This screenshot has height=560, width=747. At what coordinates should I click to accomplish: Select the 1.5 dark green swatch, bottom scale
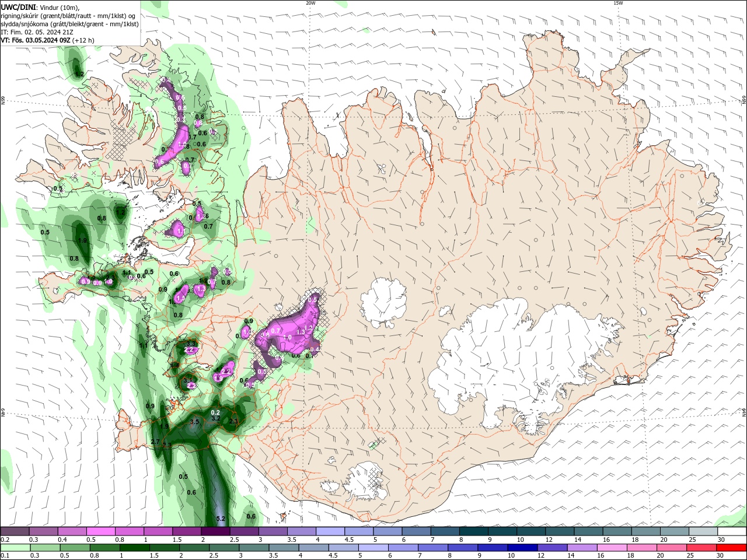tap(165, 548)
